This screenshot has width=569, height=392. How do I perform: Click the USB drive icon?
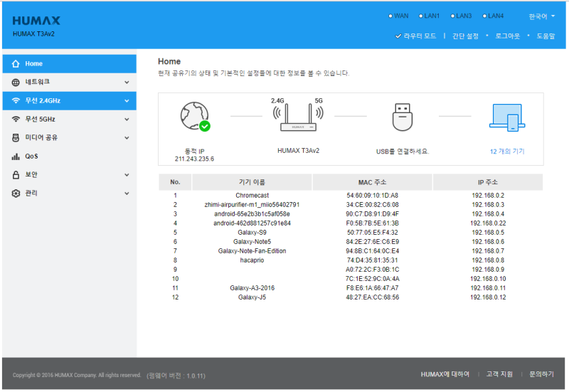coord(403,117)
